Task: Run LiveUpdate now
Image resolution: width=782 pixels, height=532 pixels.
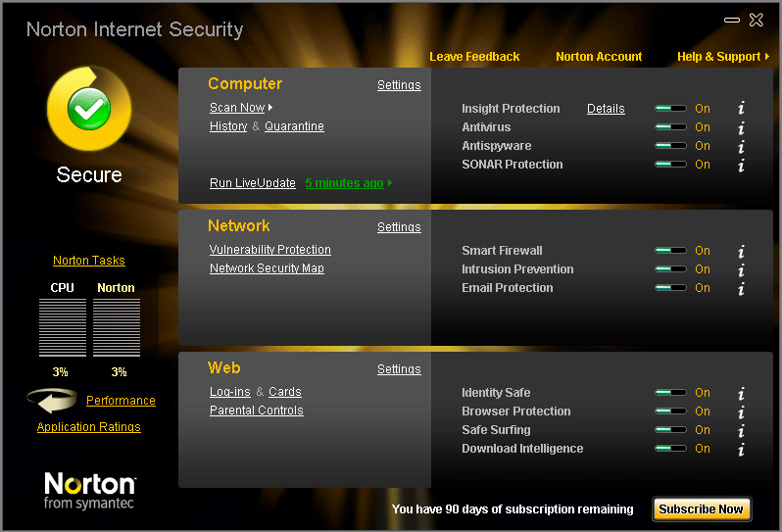Action: point(253,183)
